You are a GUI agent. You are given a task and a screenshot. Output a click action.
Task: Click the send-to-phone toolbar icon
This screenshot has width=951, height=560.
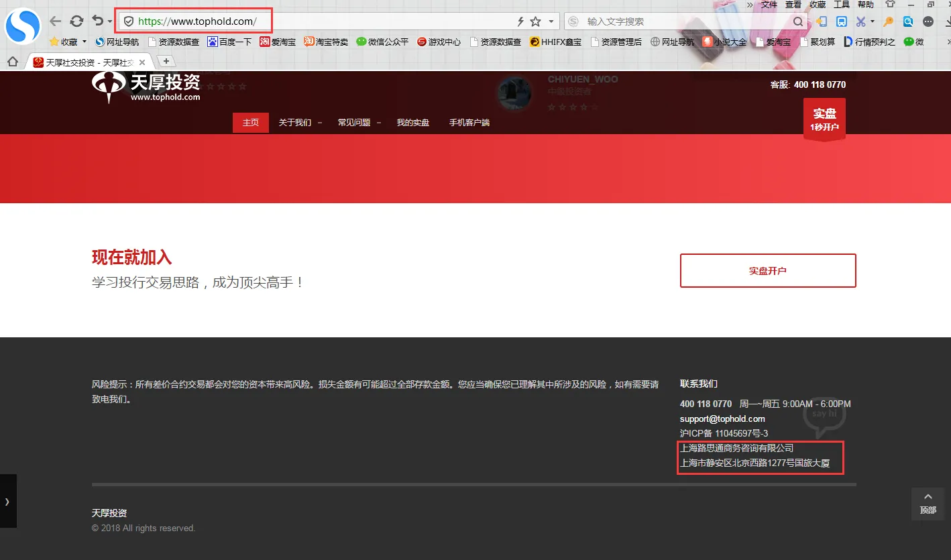pos(821,21)
